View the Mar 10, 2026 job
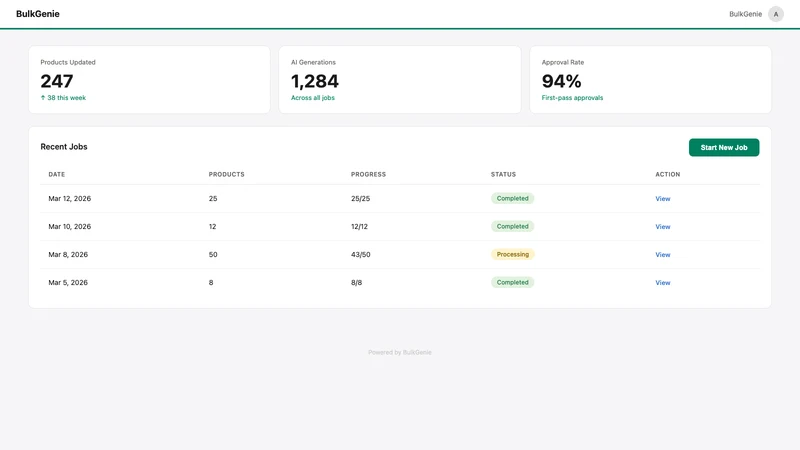Viewport: 800px width, 450px height. pos(662,227)
